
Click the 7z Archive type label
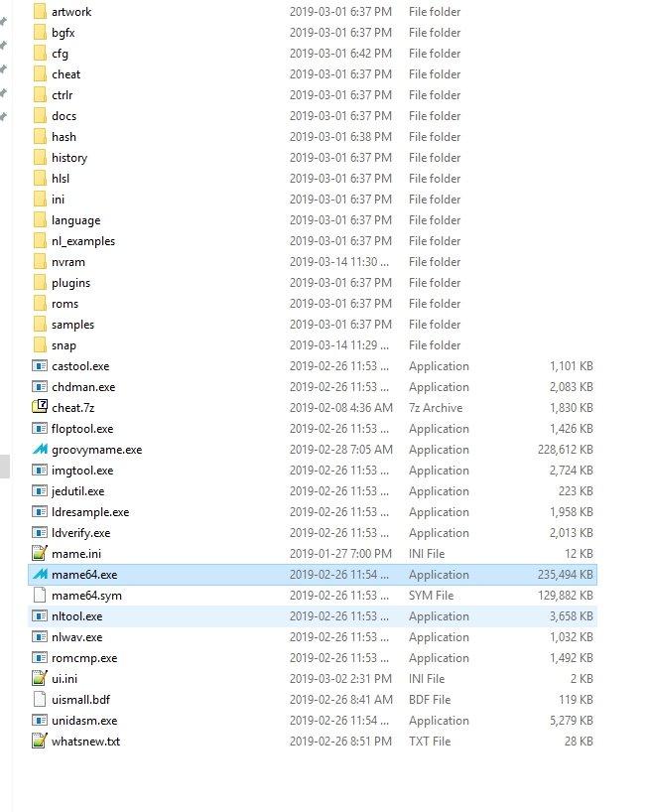436,408
